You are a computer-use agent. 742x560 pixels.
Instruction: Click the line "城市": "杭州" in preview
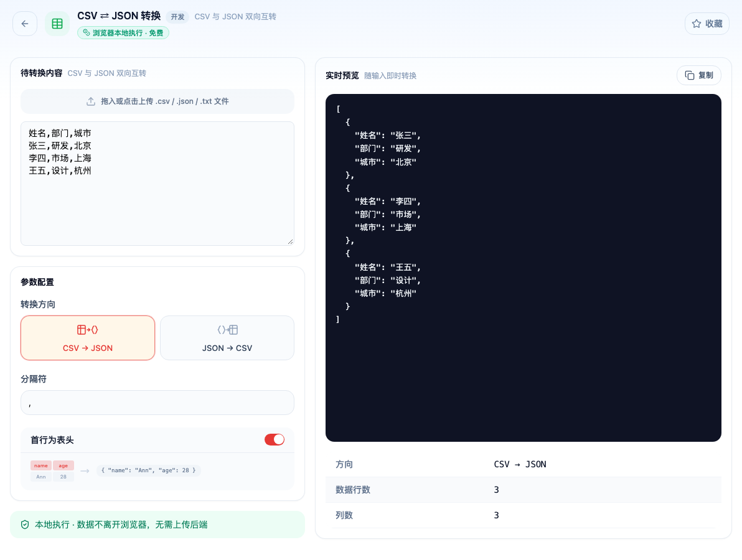(385, 293)
